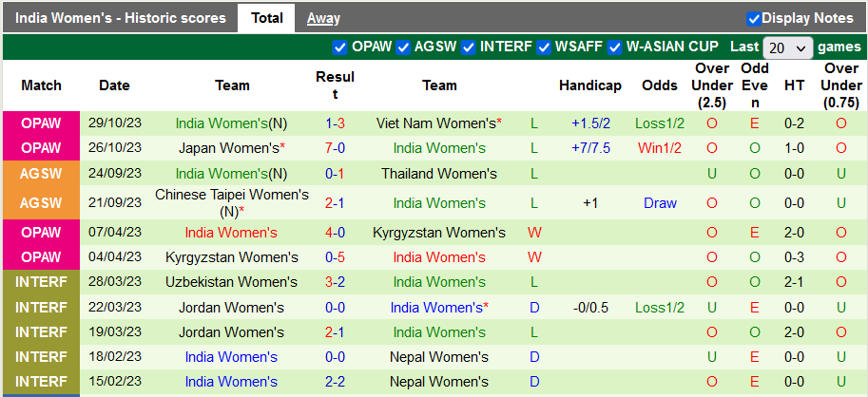The height and width of the screenshot is (397, 868).
Task: Click the Thailand Women's team name
Action: pos(439,174)
